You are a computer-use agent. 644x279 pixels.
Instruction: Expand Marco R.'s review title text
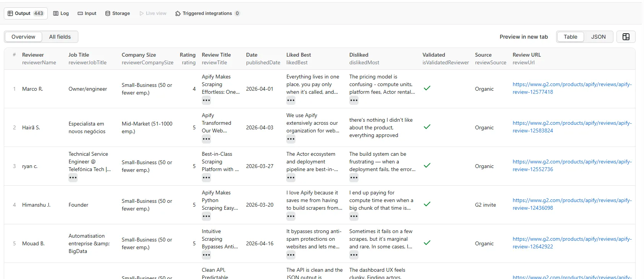tap(206, 101)
